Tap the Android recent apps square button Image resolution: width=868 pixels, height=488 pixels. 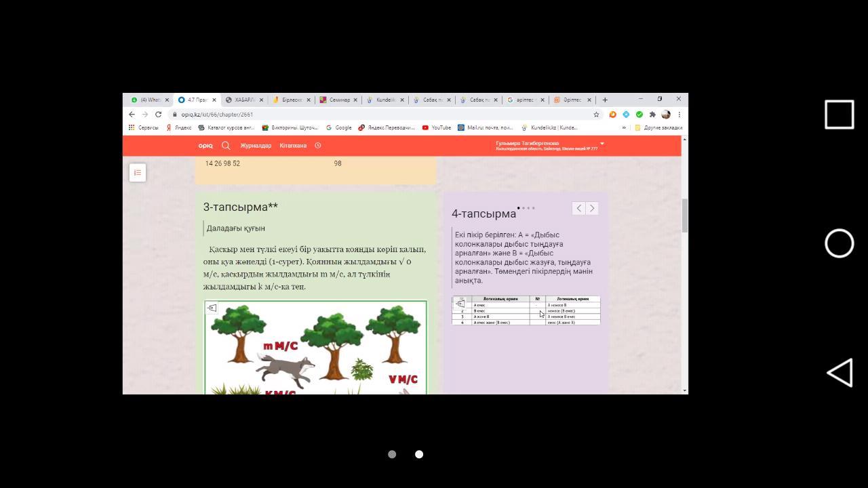tap(840, 115)
